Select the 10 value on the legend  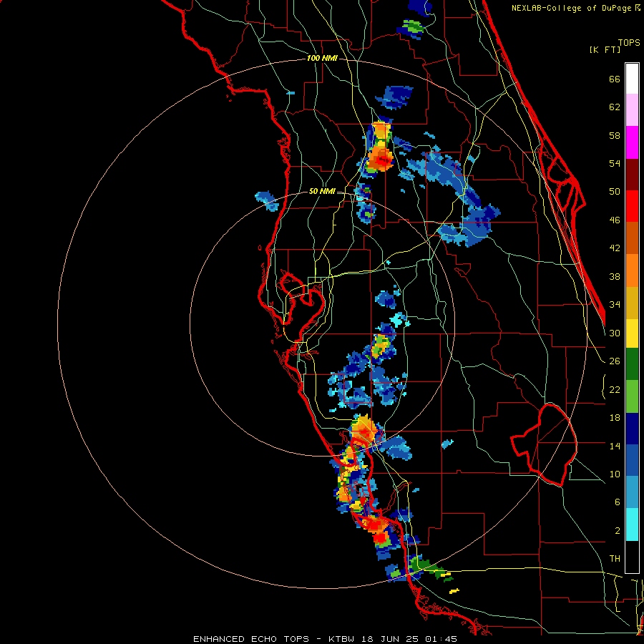(x=615, y=474)
